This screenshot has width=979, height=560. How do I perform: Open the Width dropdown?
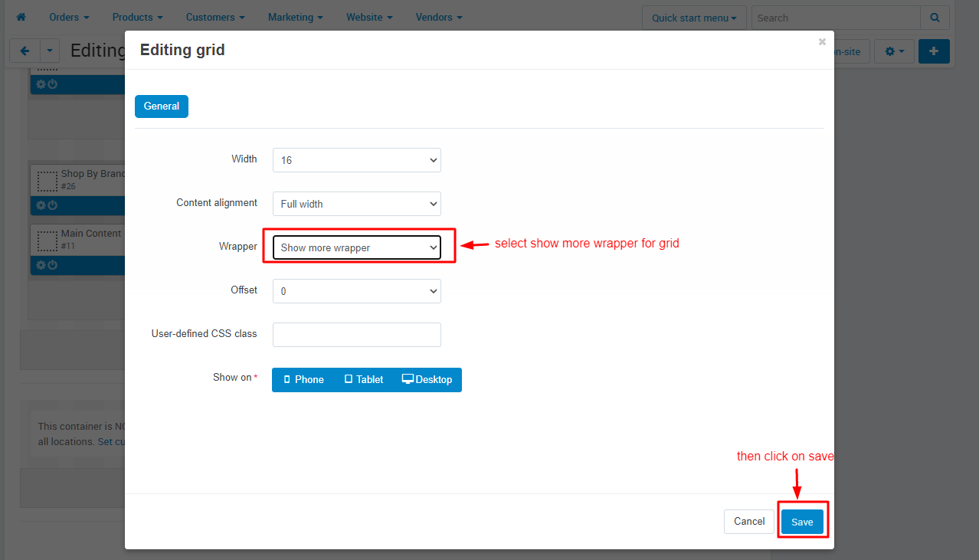pos(357,160)
